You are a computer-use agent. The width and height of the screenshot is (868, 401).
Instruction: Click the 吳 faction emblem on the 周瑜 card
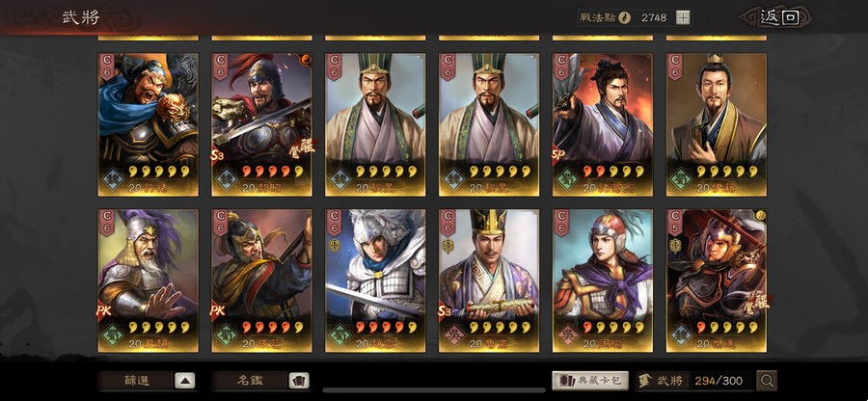coord(570,335)
